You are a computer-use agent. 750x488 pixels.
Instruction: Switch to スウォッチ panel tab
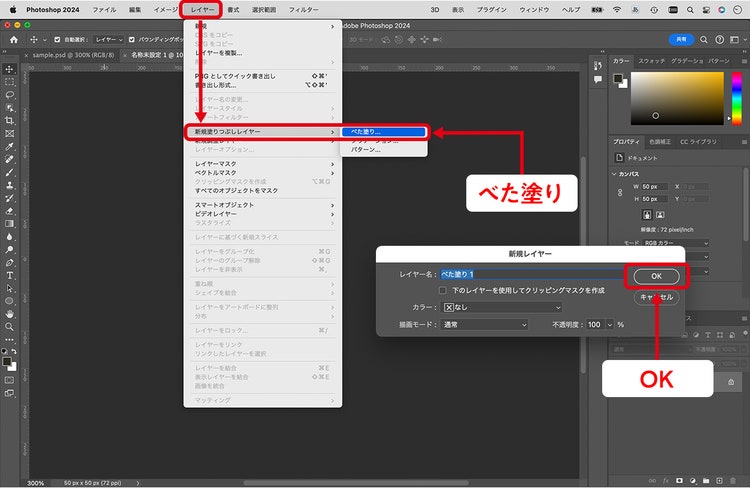click(x=651, y=61)
